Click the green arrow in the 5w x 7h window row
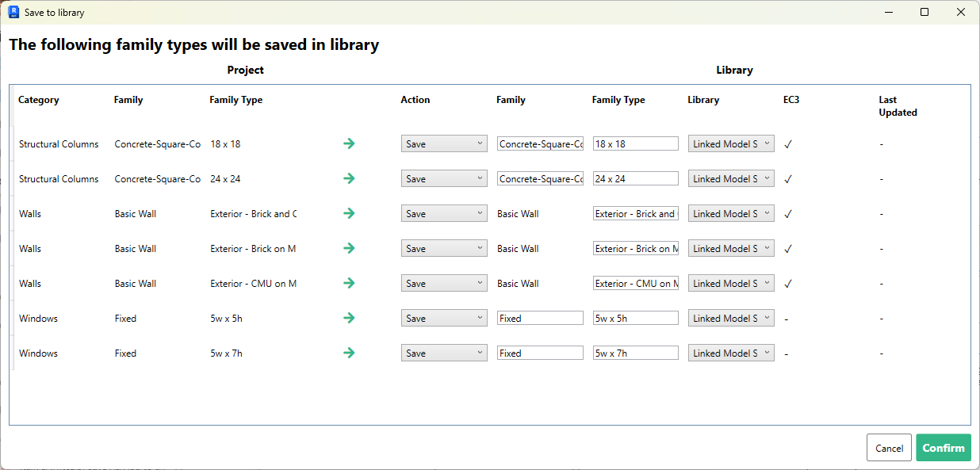The height and width of the screenshot is (470, 980). 349,353
